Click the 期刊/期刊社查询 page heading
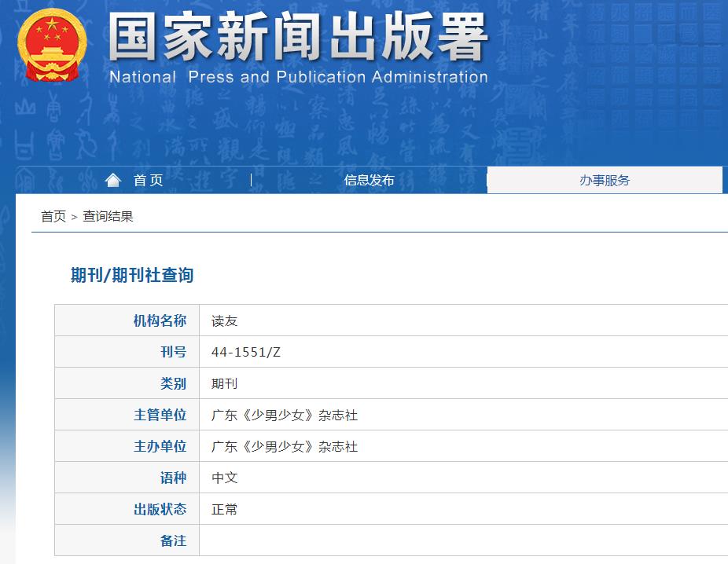This screenshot has height=564, width=728. 131,276
